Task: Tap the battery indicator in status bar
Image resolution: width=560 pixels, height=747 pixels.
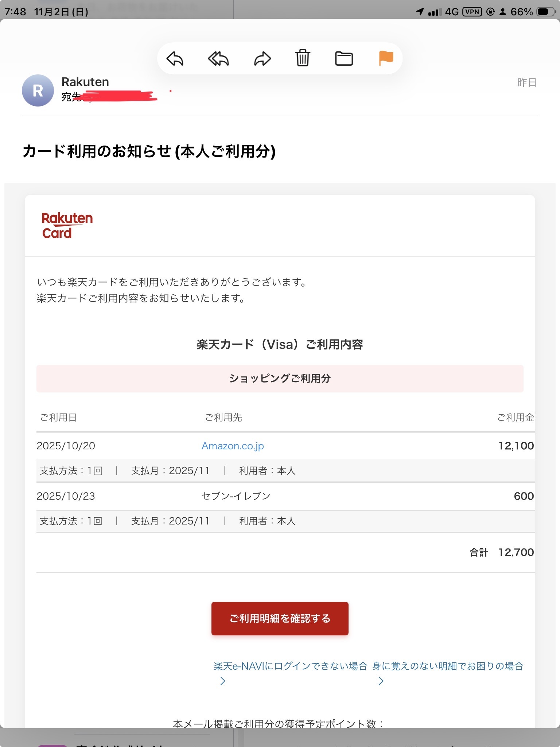Action: 546,12
